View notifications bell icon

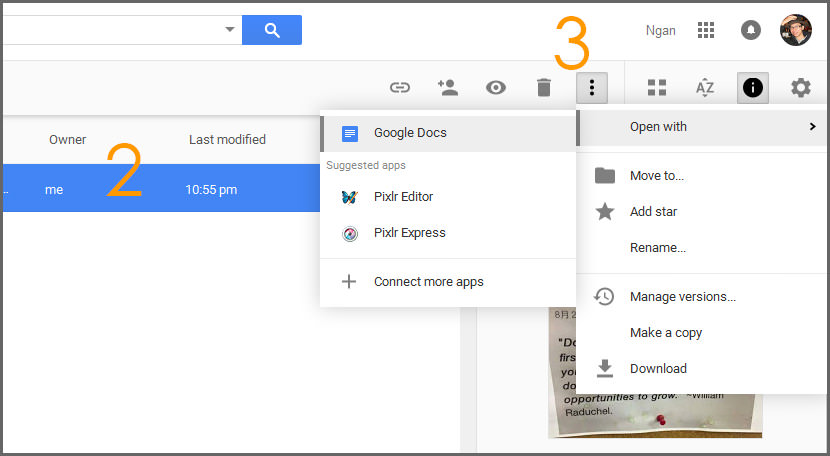tap(751, 30)
